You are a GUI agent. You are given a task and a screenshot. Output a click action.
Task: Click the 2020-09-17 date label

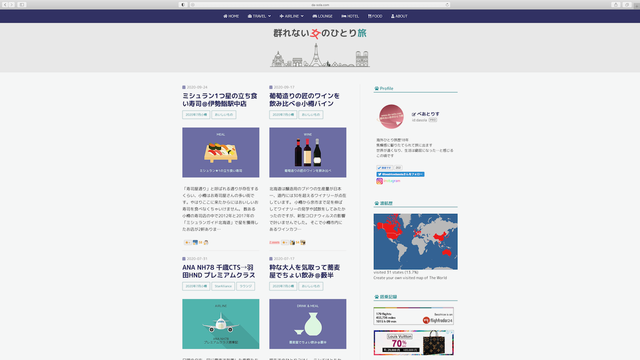tap(284, 87)
